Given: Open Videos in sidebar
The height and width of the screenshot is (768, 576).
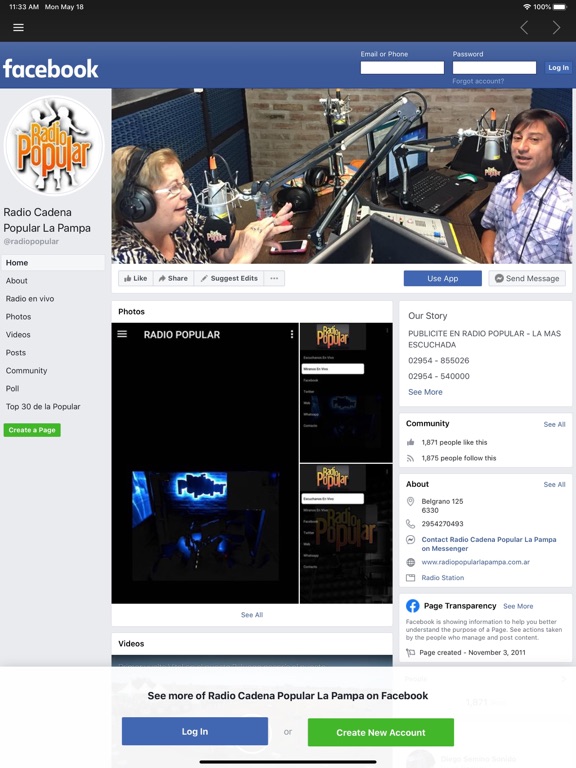Looking at the screenshot, I should tap(18, 335).
